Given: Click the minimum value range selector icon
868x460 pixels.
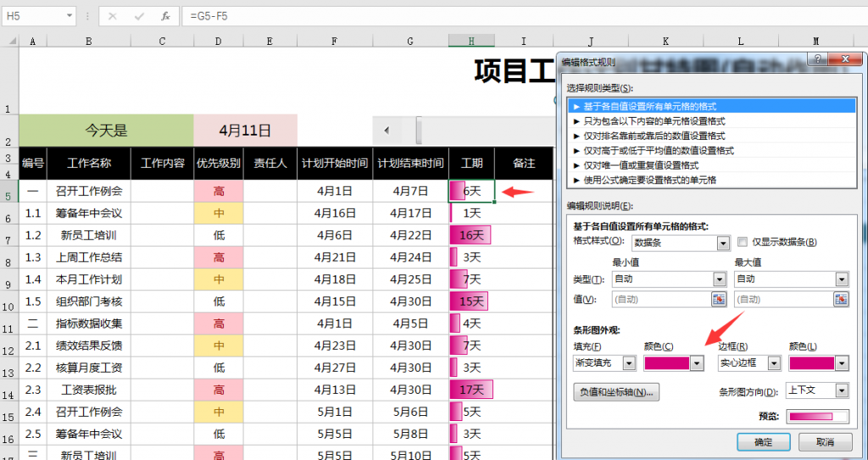Looking at the screenshot, I should (x=719, y=299).
